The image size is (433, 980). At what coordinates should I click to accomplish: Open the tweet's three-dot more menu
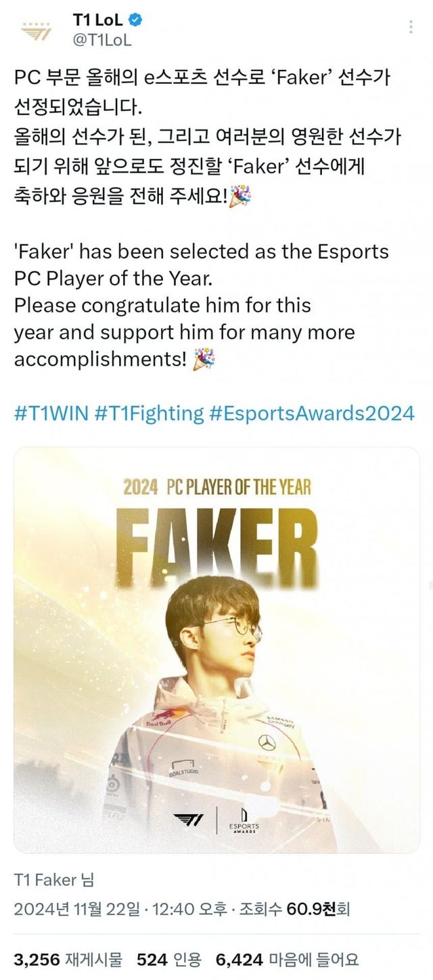[x=410, y=28]
